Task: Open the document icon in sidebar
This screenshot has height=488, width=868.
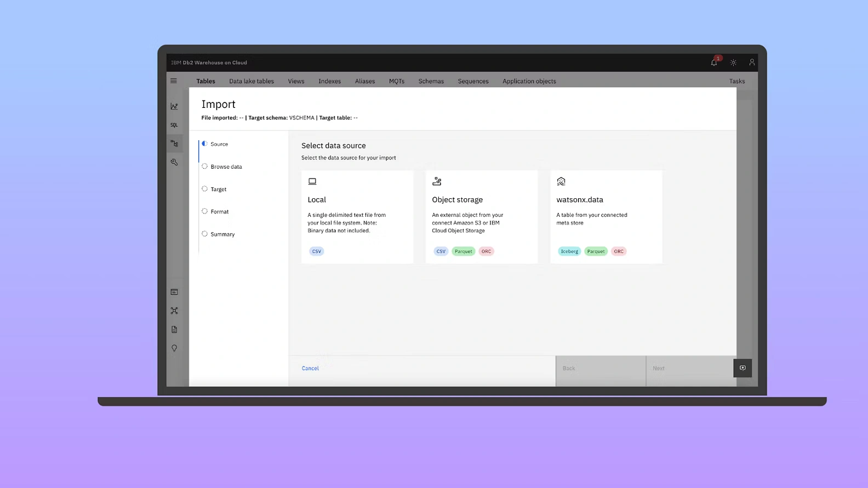Action: 174,330
